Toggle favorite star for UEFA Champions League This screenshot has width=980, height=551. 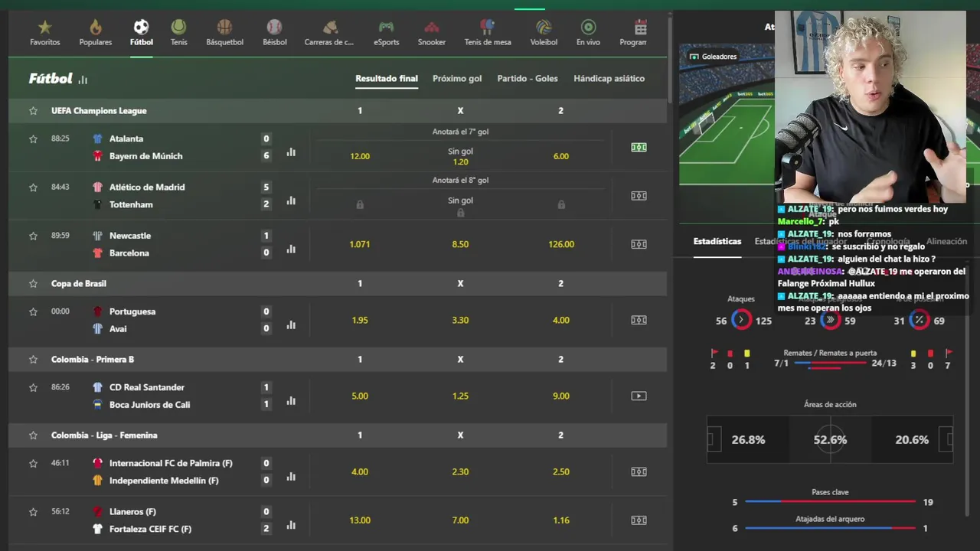33,111
